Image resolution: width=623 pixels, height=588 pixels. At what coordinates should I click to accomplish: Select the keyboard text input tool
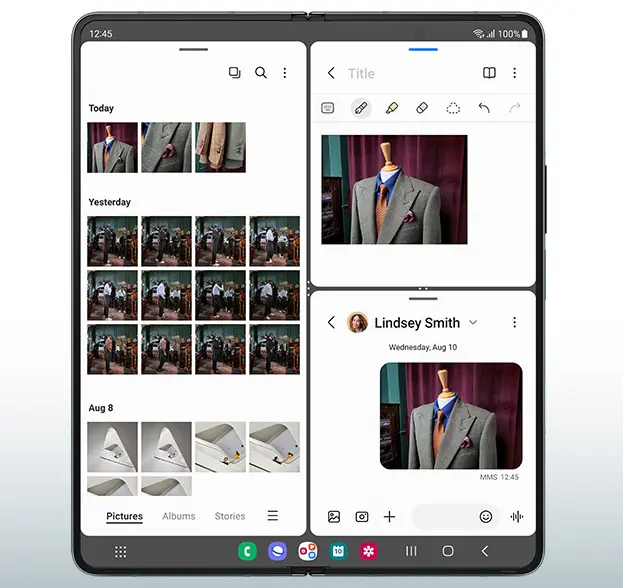pos(327,108)
